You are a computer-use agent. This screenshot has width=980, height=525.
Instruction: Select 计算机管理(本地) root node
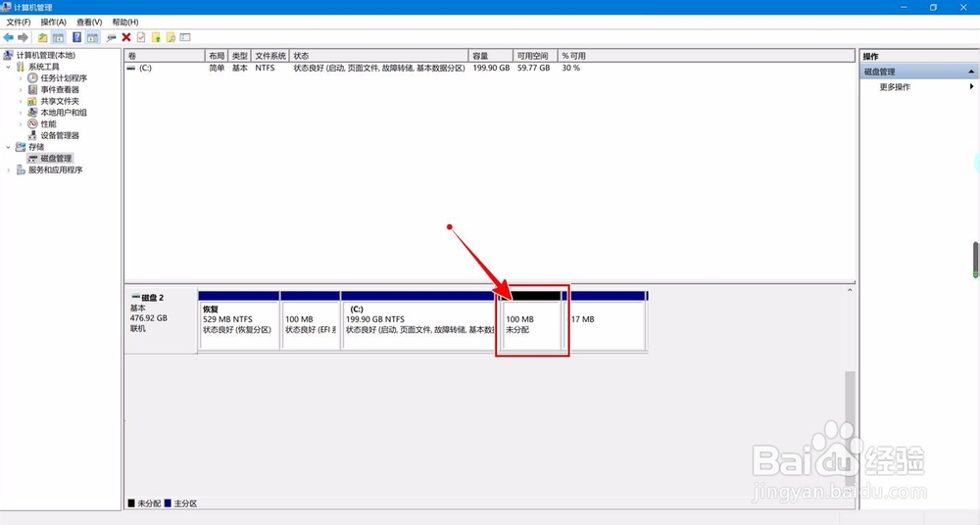(46, 55)
